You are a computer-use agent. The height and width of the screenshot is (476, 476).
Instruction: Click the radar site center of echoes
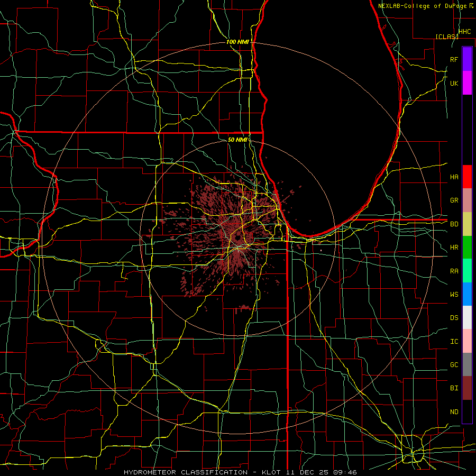[237, 238]
